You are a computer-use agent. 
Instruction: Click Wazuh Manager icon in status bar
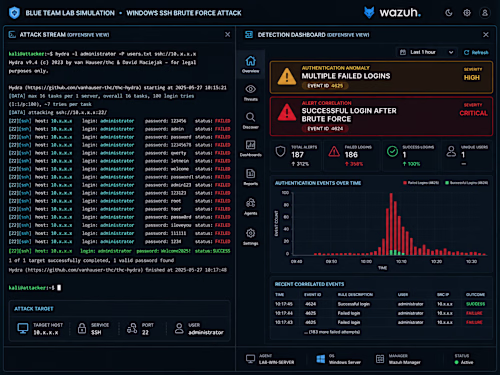[x=380, y=359]
